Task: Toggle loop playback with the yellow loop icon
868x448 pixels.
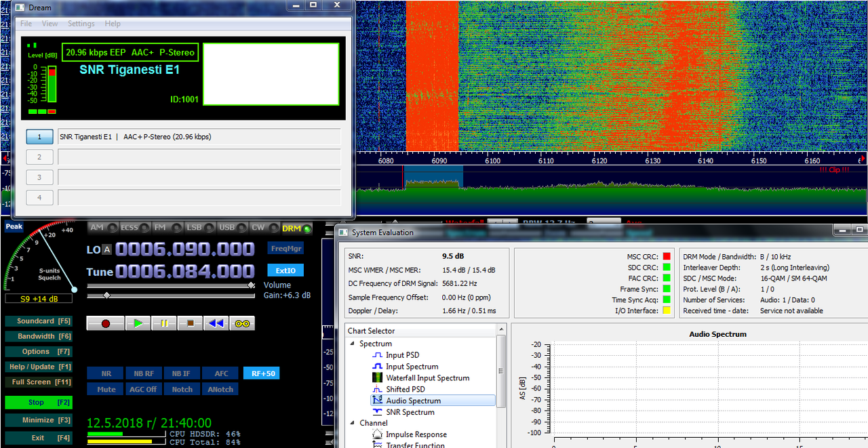Action: tap(242, 323)
